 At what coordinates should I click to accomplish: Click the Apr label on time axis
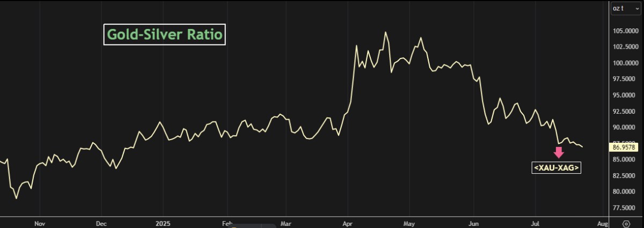348,223
